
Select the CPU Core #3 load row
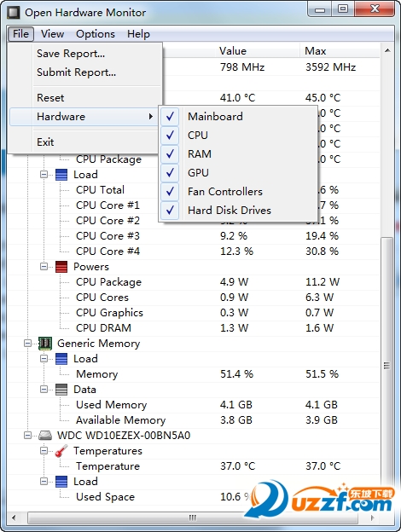[194, 236]
